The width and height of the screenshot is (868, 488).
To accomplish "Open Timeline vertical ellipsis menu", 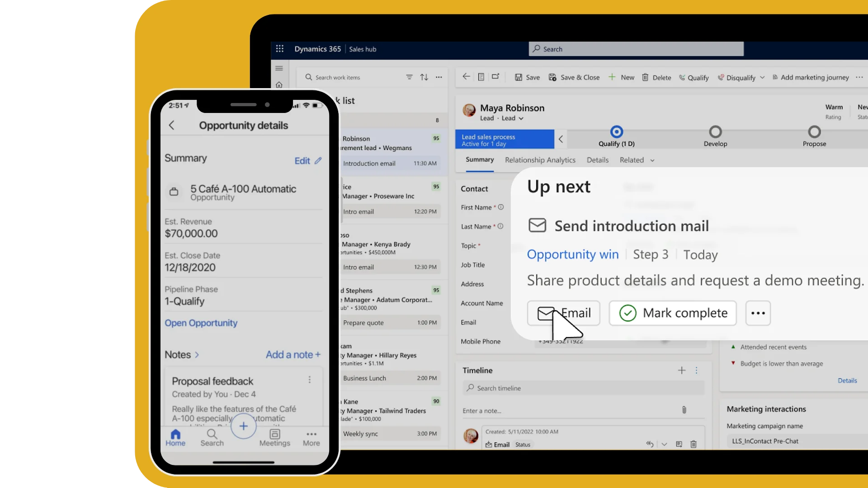I will click(697, 371).
